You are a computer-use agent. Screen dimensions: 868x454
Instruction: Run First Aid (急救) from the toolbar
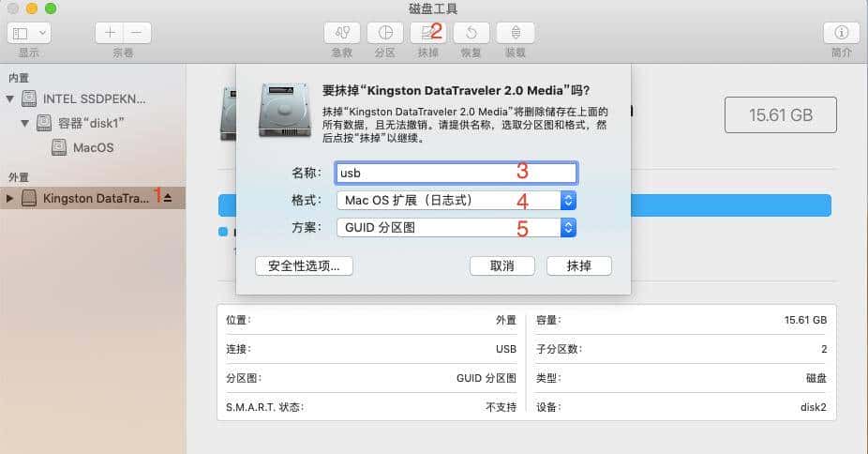click(342, 33)
